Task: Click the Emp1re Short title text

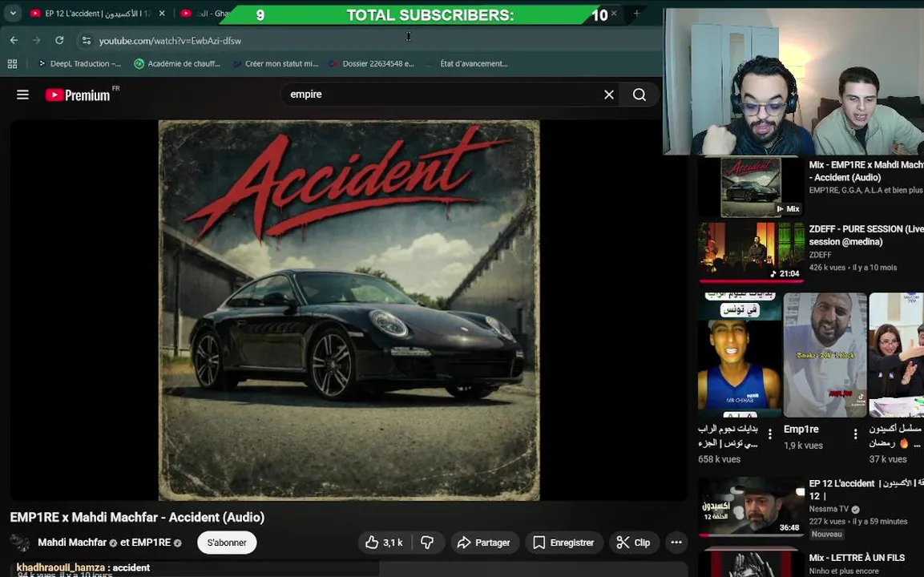Action: click(x=801, y=429)
